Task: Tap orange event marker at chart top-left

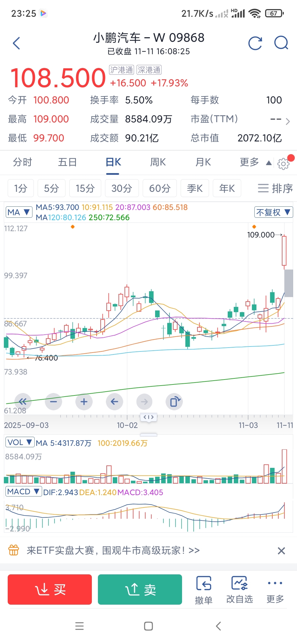Action: 73,227
